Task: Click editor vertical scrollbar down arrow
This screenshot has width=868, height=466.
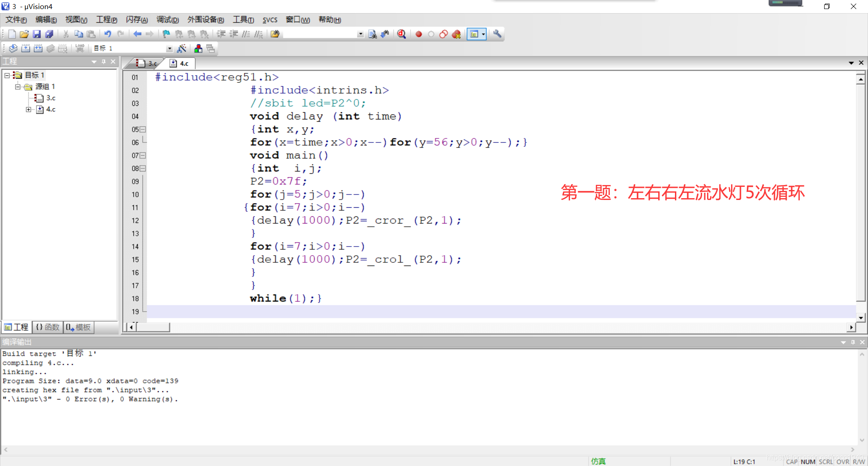Action: tap(861, 318)
